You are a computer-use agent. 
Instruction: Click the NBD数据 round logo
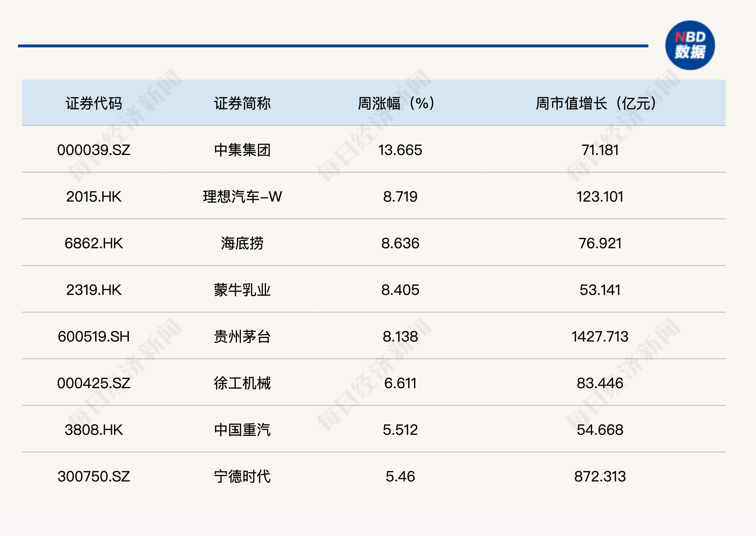pyautogui.click(x=690, y=45)
